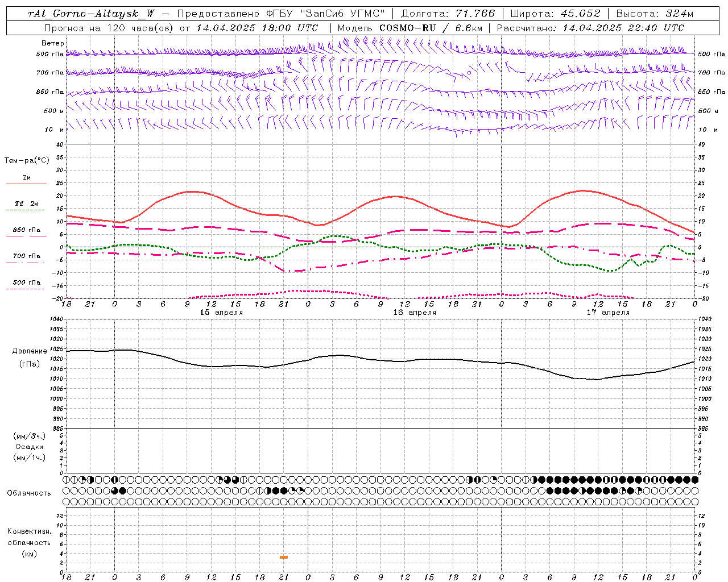This screenshot has width=728, height=582.
Task: Click the 17 апреля date label
Action: click(608, 313)
